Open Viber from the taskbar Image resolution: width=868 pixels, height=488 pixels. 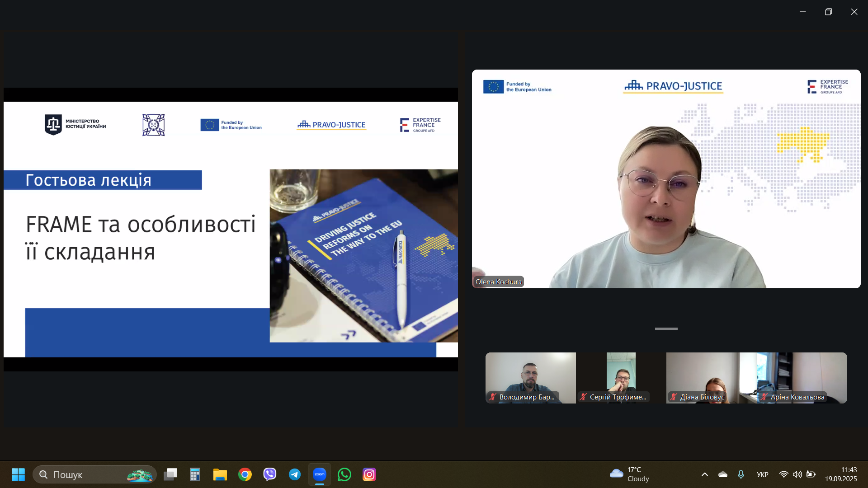(270, 474)
